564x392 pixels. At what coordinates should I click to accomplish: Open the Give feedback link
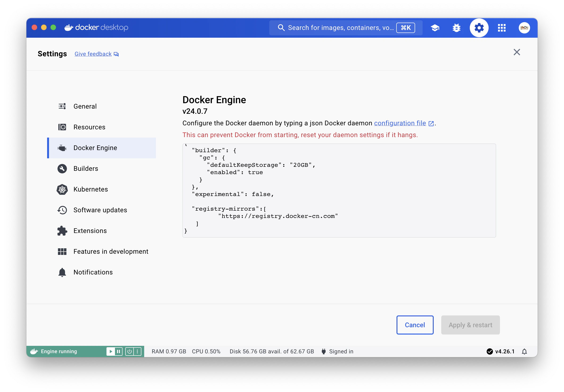93,54
